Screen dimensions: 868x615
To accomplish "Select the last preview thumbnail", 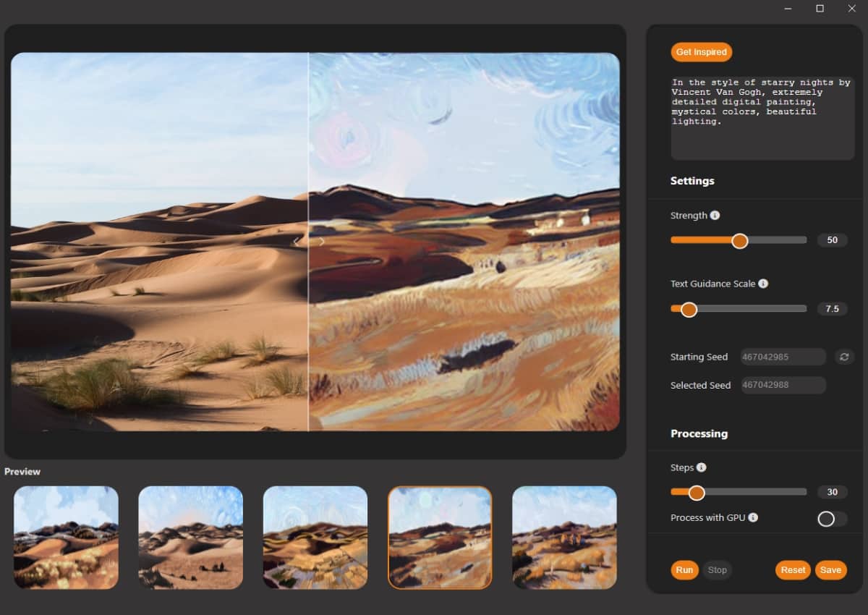I will [564, 538].
